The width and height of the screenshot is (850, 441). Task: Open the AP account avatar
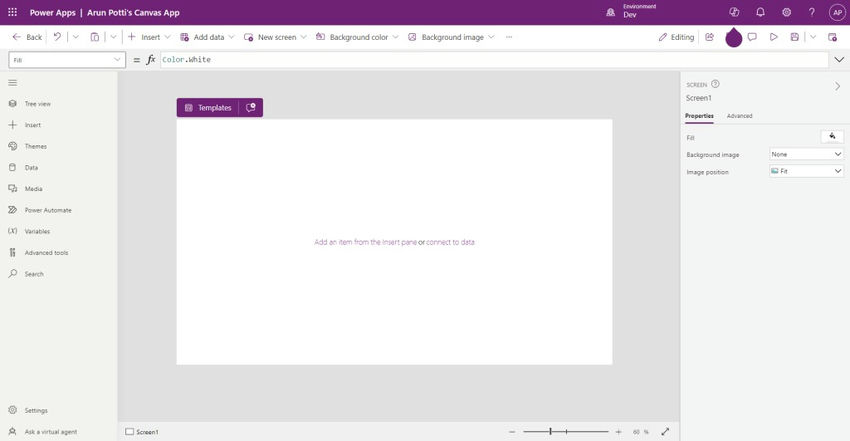[x=838, y=12]
